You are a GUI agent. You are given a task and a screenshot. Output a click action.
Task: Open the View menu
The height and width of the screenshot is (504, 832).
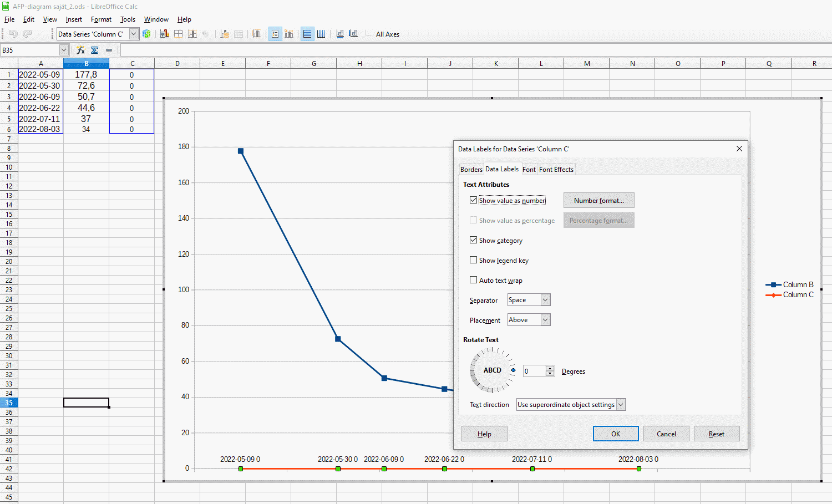[50, 19]
